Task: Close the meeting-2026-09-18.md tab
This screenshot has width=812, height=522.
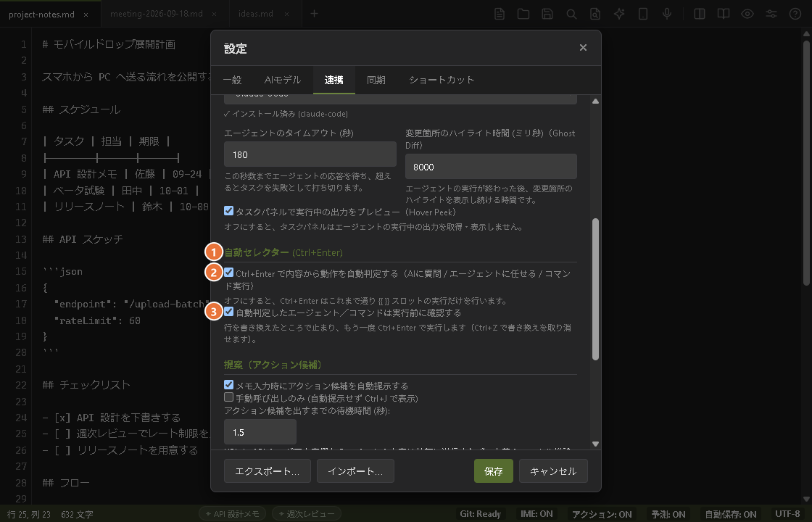Action: [215, 14]
